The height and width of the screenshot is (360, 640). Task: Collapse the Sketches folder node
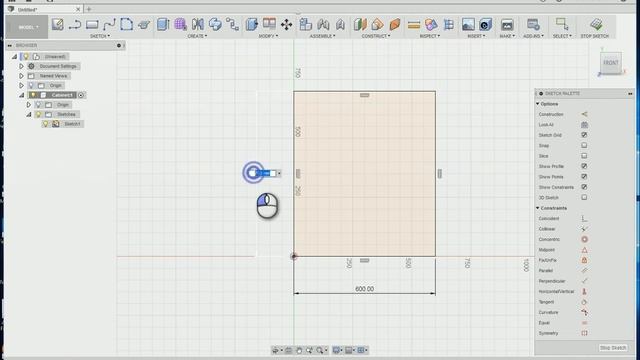coord(29,114)
